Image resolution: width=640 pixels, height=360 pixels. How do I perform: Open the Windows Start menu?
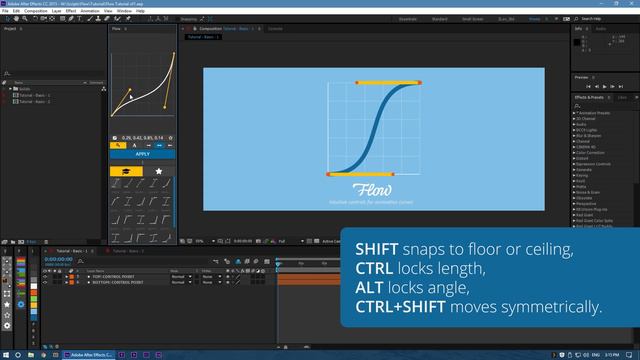click(6, 355)
